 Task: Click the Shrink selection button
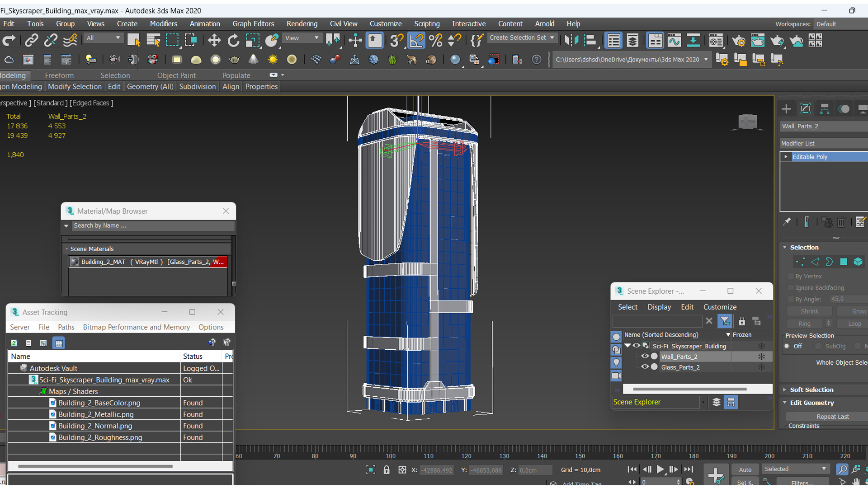809,311
